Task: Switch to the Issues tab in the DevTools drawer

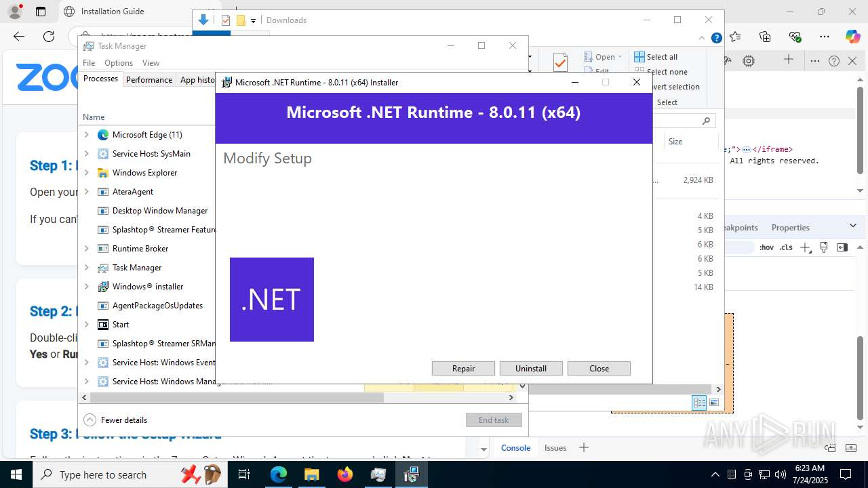Action: [555, 447]
